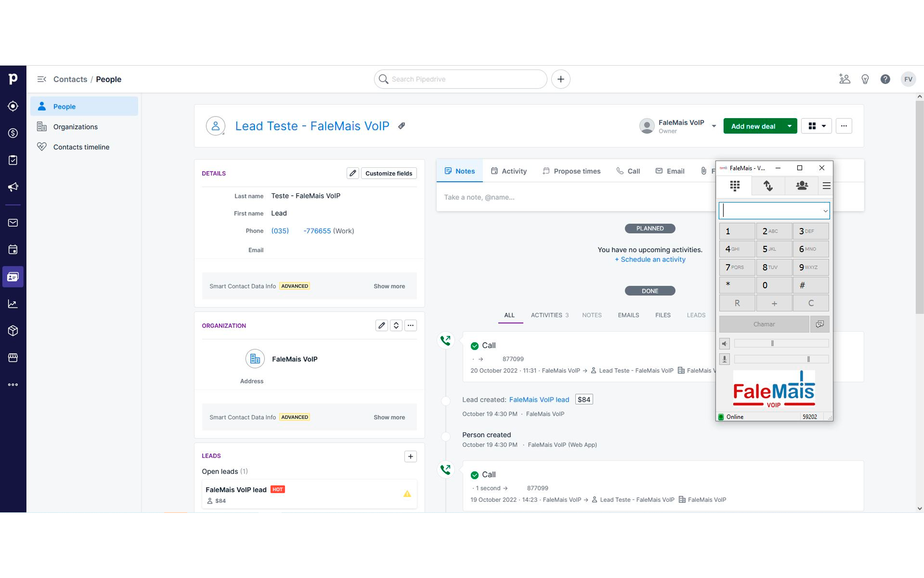Filter history by ACTIVITIES tab
The image size is (924, 578).
(x=550, y=315)
